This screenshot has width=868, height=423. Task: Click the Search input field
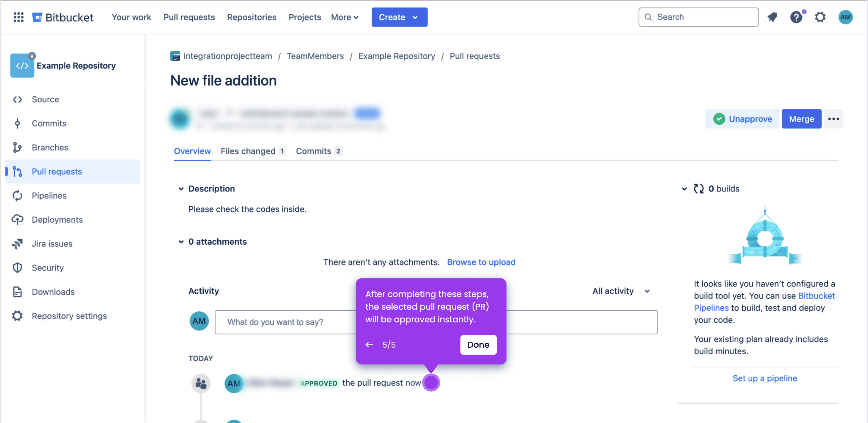click(699, 17)
